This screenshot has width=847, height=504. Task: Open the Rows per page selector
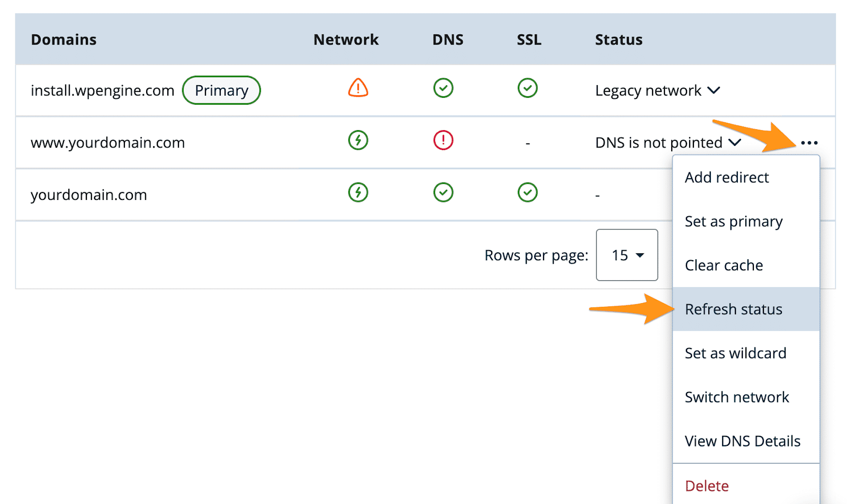pyautogui.click(x=626, y=255)
